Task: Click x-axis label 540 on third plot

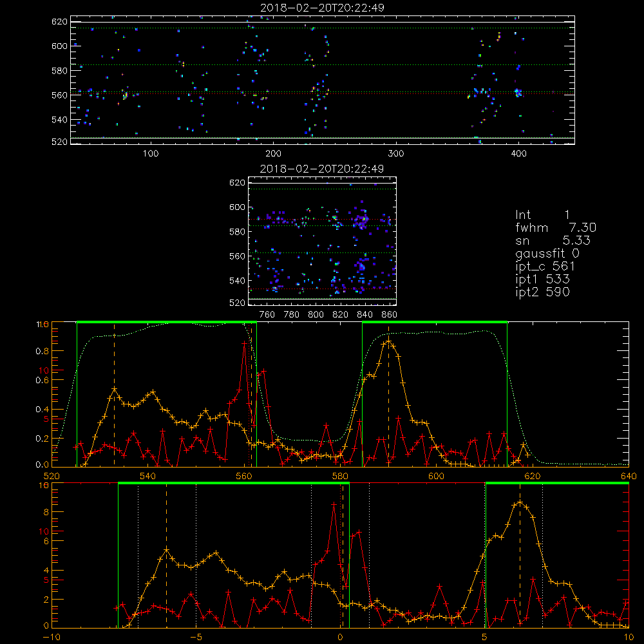Action: (148, 477)
